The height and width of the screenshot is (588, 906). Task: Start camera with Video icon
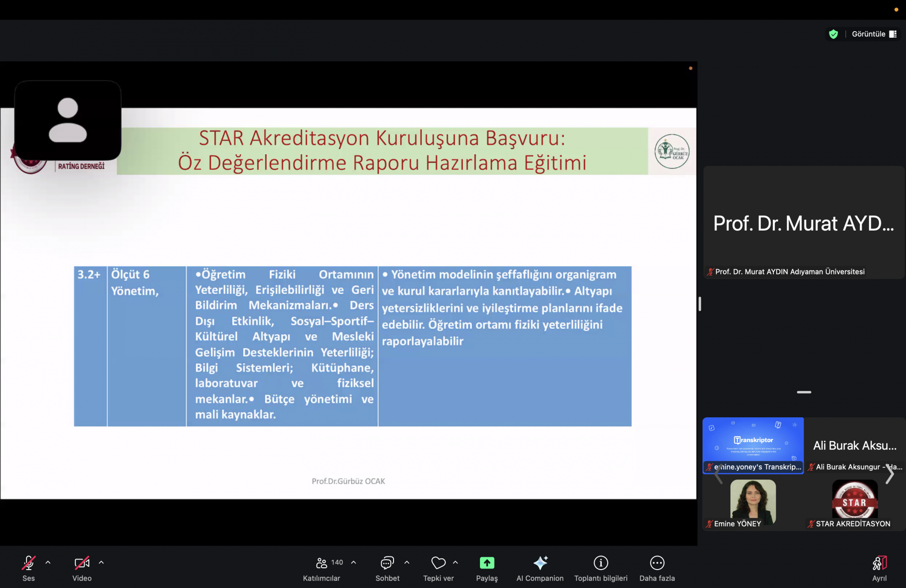[x=82, y=563]
